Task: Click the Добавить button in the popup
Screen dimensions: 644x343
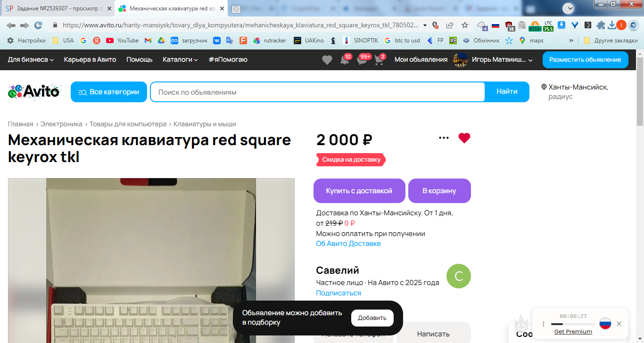Action: pyautogui.click(x=372, y=318)
